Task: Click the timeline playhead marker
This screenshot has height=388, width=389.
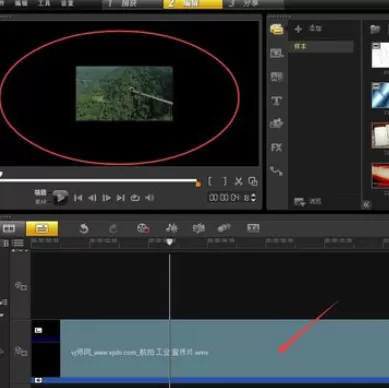Action: click(x=170, y=242)
